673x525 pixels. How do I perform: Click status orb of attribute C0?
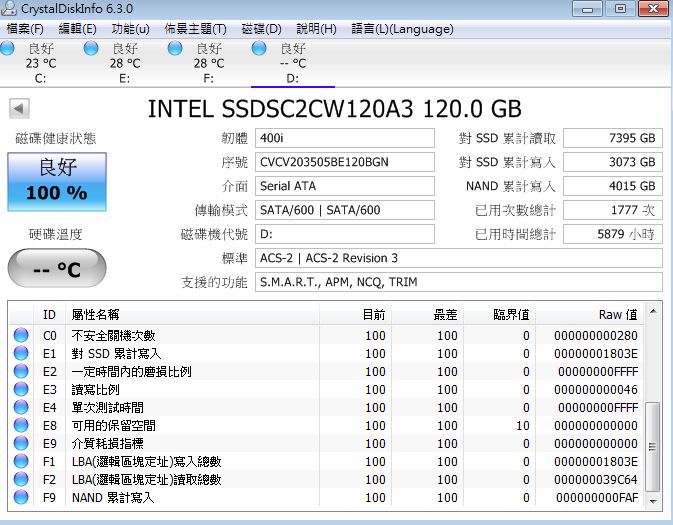click(x=21, y=335)
